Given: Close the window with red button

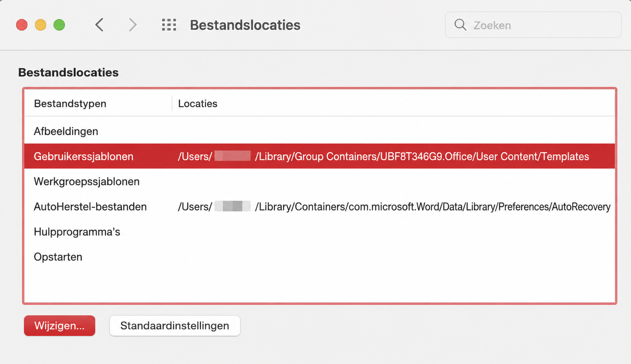Looking at the screenshot, I should point(22,25).
